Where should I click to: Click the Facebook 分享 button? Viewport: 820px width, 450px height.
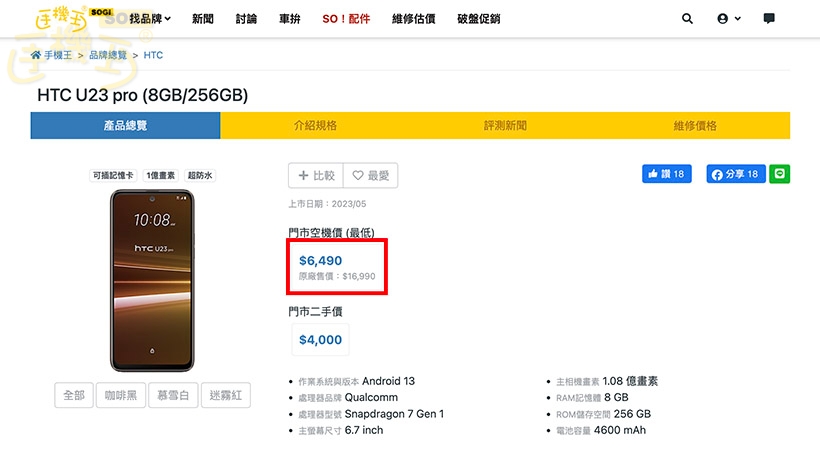[x=735, y=174]
